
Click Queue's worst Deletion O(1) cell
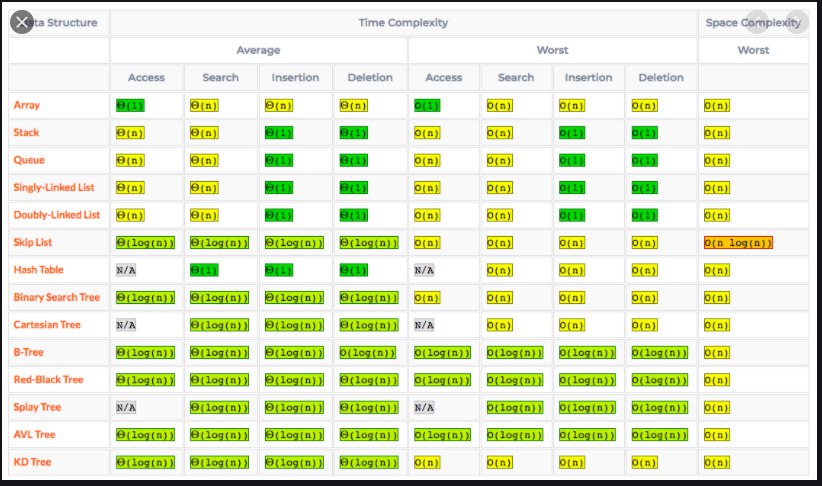(x=644, y=160)
